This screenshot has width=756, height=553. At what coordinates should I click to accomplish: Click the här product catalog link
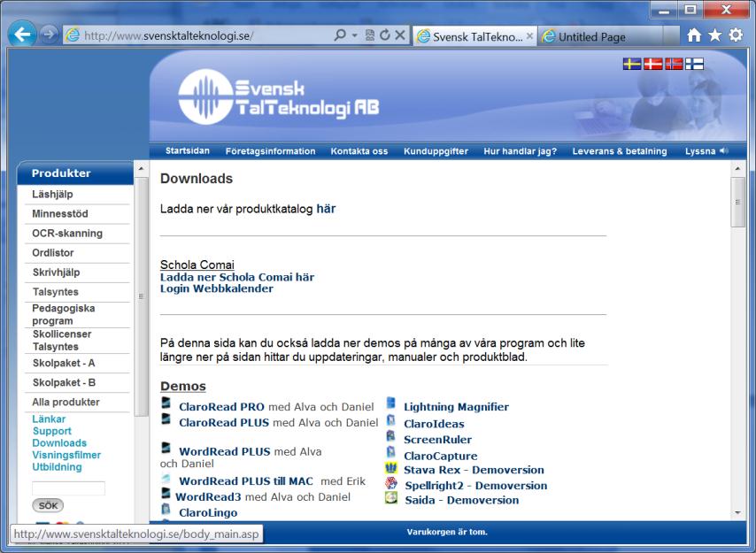tap(326, 209)
